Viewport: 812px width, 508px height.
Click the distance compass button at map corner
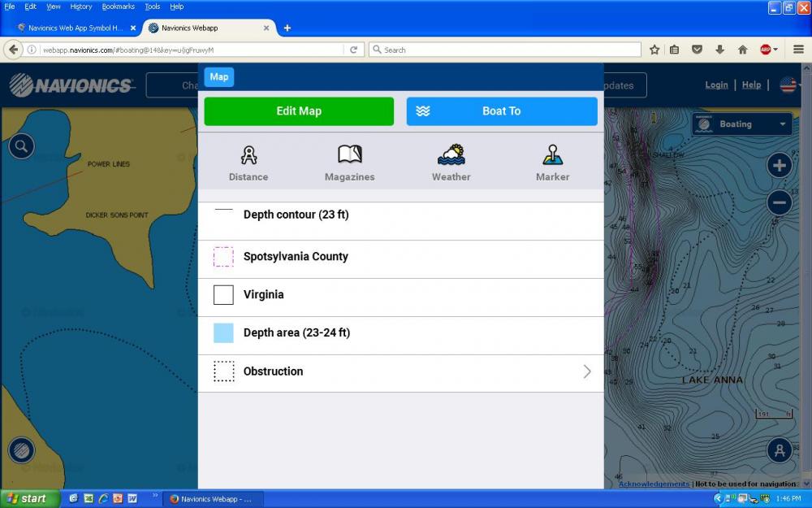point(780,450)
